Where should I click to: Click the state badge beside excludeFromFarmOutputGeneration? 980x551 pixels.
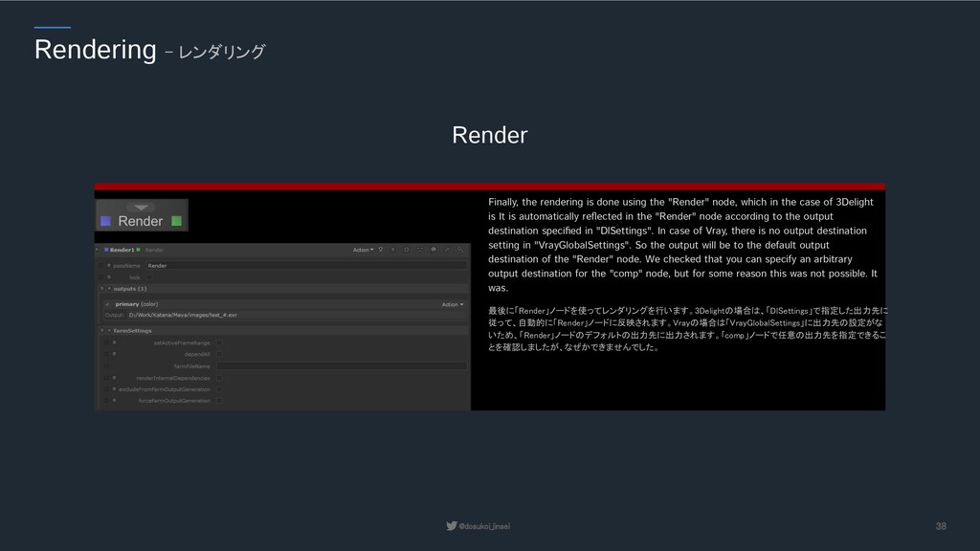(x=115, y=389)
